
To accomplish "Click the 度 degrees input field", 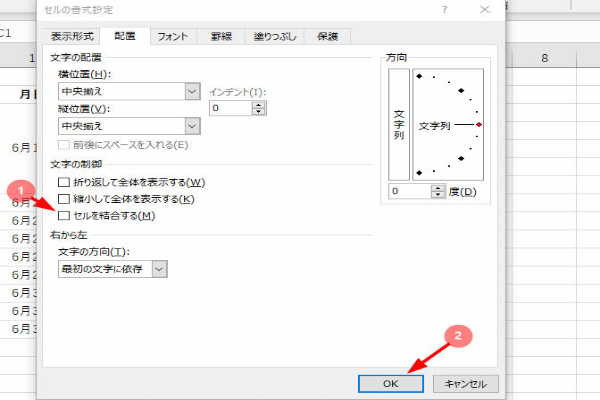I will pos(406,191).
